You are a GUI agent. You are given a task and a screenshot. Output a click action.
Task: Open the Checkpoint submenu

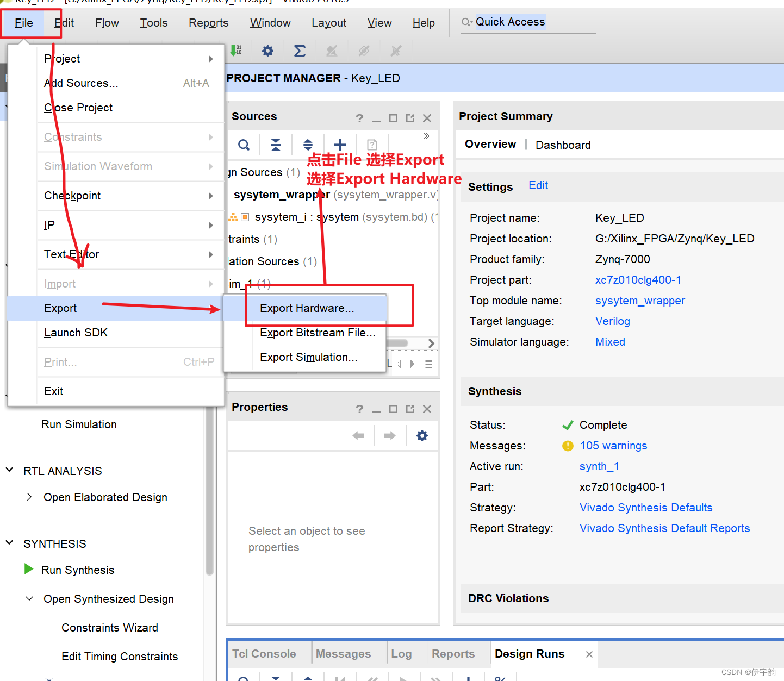point(130,196)
